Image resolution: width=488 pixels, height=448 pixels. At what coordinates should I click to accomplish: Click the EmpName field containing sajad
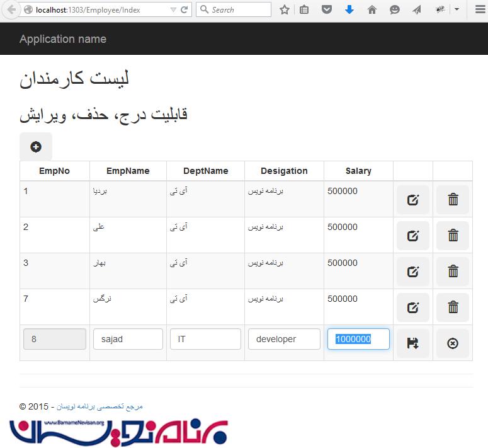128,339
